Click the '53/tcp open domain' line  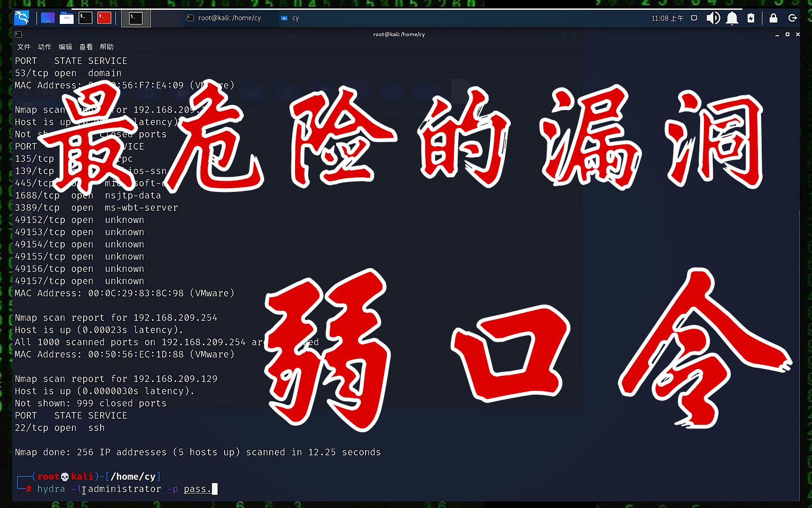pyautogui.click(x=68, y=73)
